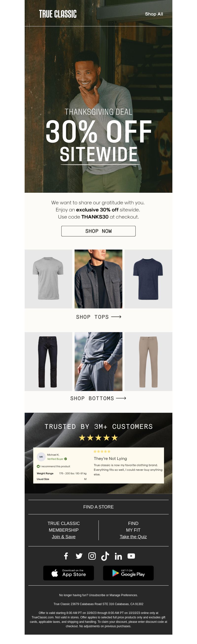Follow the Shop Bottoms arrow link
Image resolution: width=197 pixels, height=644 pixels.
click(98, 398)
